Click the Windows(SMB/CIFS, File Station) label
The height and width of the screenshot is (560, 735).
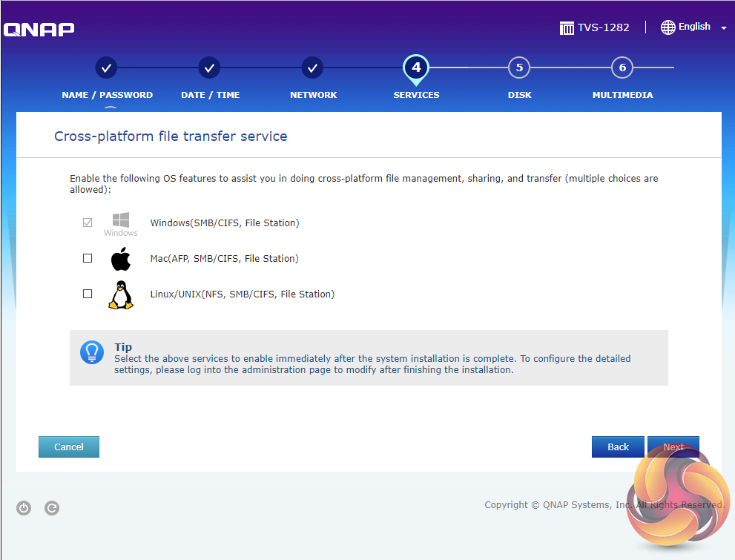click(x=225, y=223)
